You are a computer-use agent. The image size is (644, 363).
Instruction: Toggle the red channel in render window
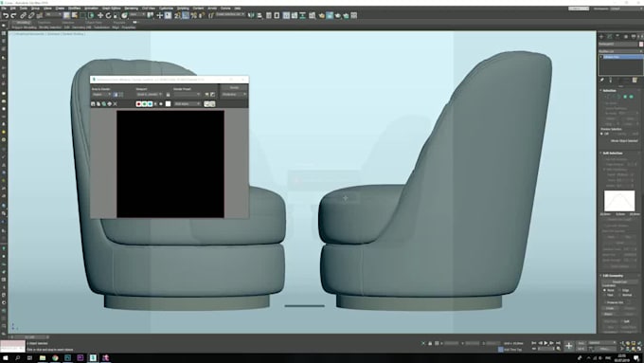pos(139,104)
